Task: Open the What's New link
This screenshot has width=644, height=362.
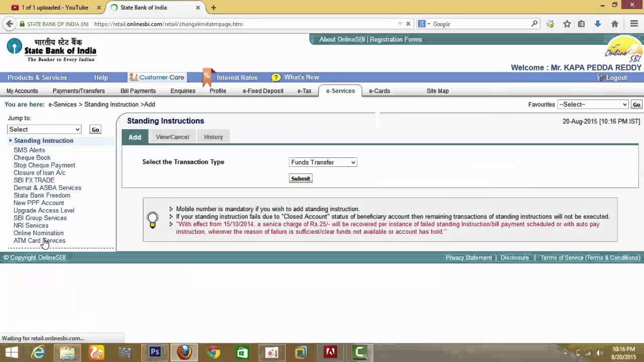Action: click(301, 77)
